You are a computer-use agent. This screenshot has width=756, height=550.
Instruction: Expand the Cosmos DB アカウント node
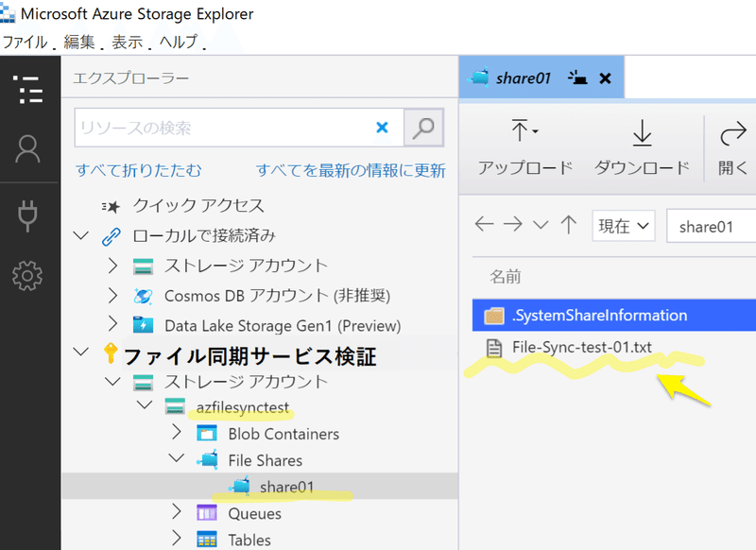pos(112,296)
